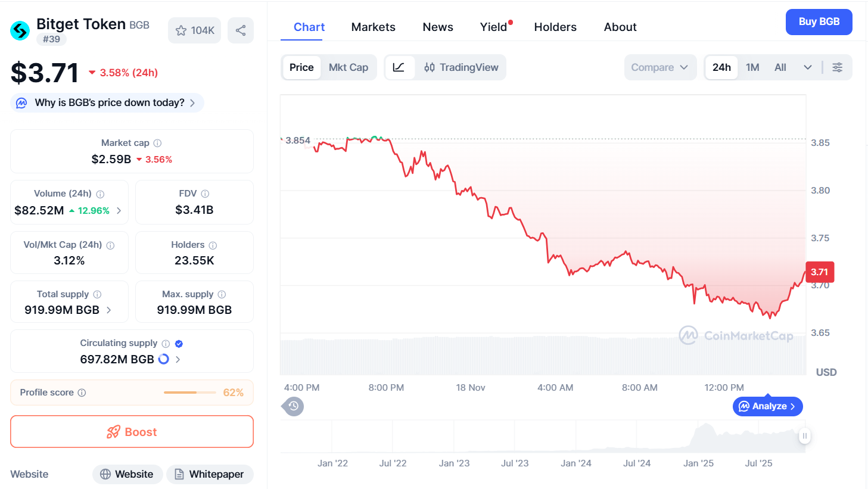Click the Profile score progress bar

point(189,393)
